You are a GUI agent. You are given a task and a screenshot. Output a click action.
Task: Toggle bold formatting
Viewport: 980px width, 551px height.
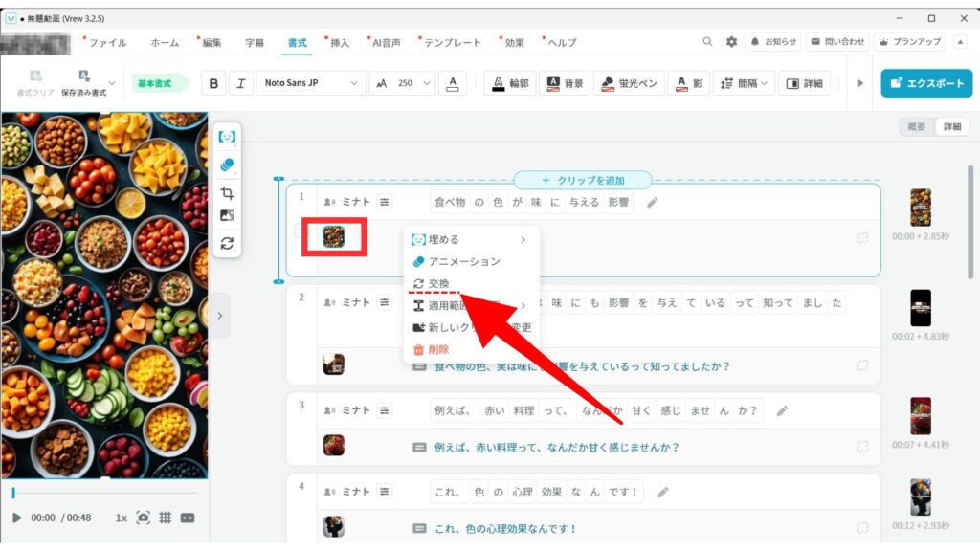coord(213,83)
